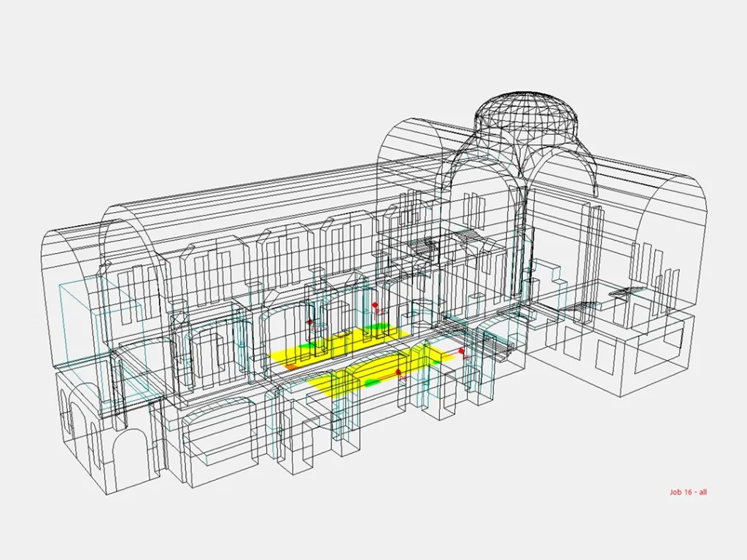This screenshot has width=747, height=560.
Task: Click the orange patch on the upper grid
Action: point(290,367)
